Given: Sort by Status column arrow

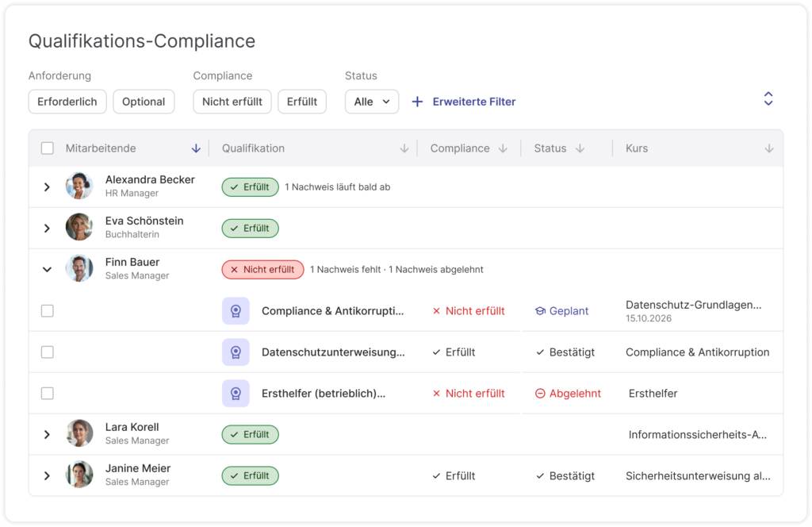Looking at the screenshot, I should pos(580,148).
